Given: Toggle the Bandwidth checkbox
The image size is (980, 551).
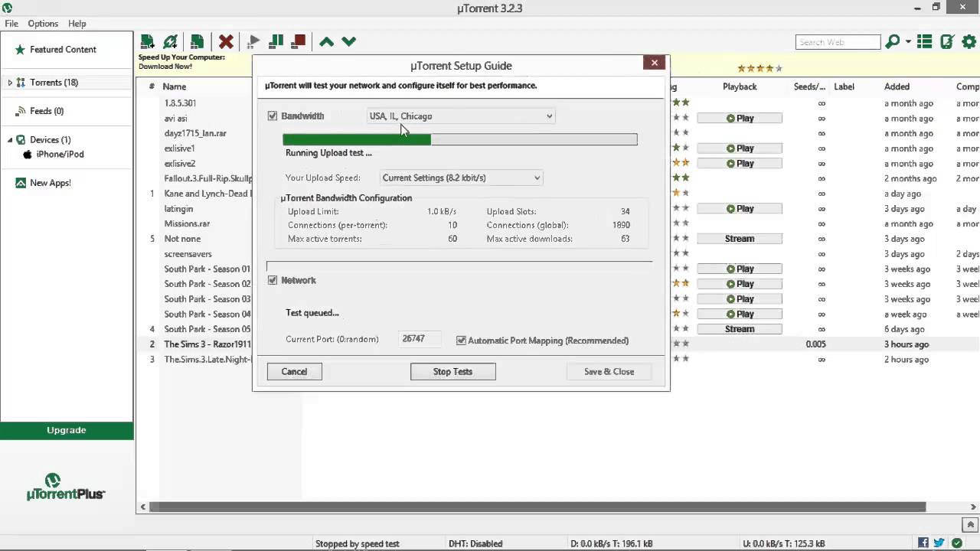Looking at the screenshot, I should (273, 116).
